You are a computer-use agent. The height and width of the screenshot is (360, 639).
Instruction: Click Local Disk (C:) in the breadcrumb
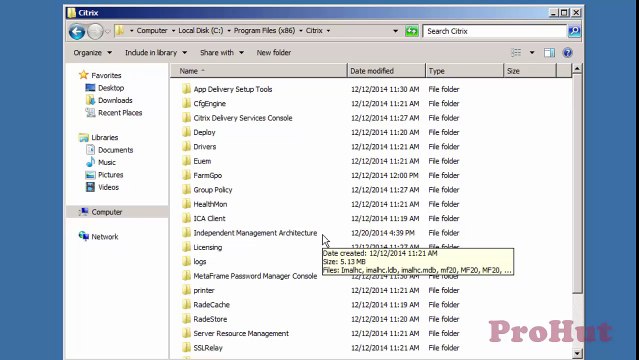pos(201,31)
